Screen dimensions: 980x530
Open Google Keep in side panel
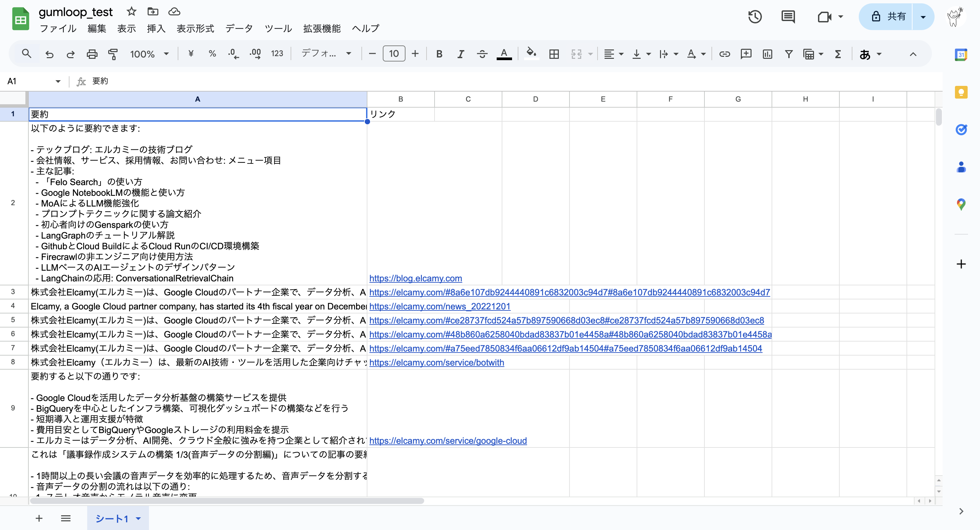click(x=961, y=92)
